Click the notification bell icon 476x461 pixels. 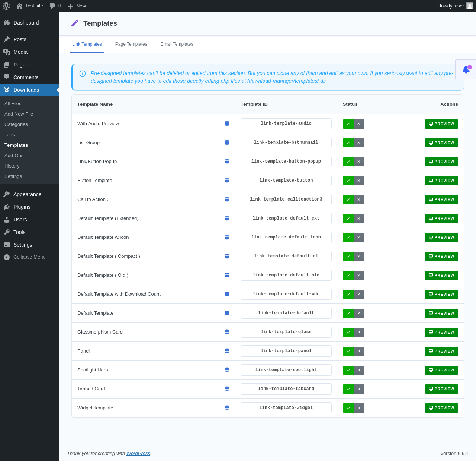click(466, 69)
